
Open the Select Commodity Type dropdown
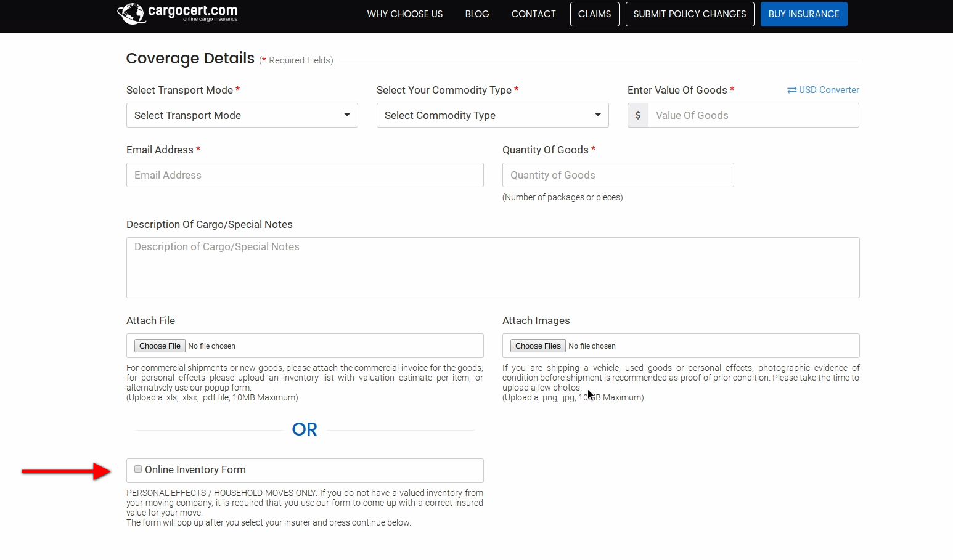point(493,115)
